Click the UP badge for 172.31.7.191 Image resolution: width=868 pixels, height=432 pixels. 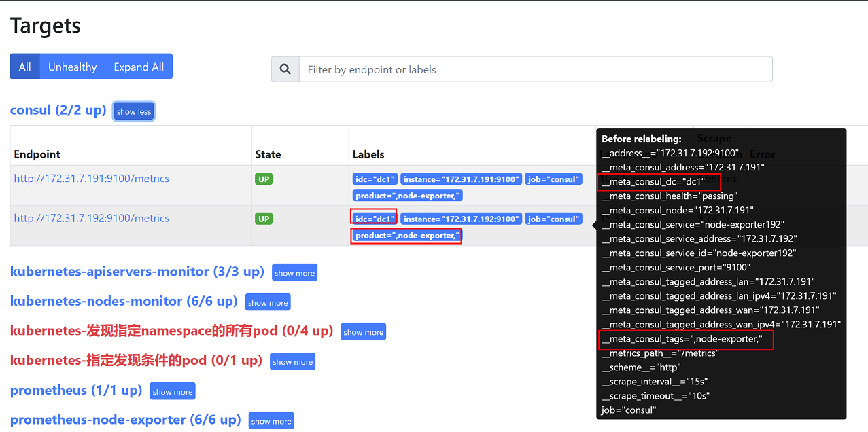[264, 179]
